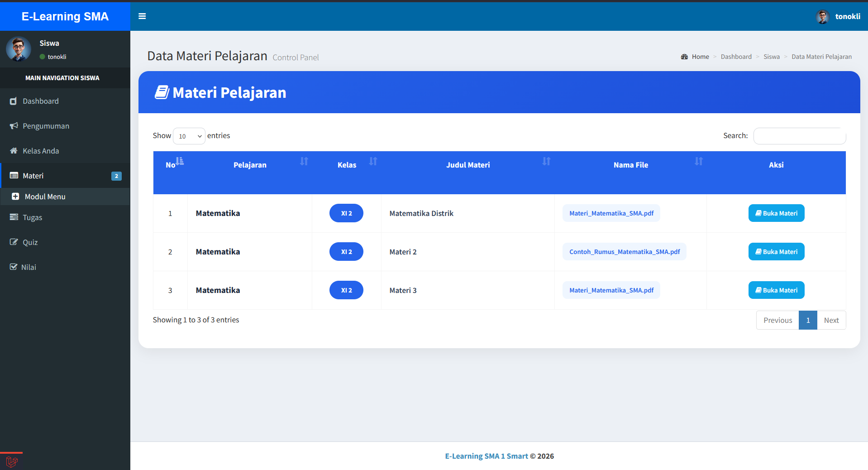Open Contoh_Rumus_Matematika_SMA.pdf file link

pos(625,252)
